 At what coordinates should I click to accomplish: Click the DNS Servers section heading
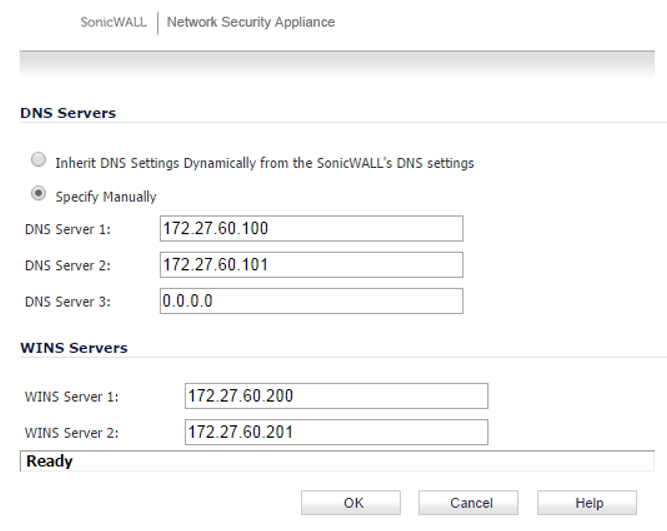pyautogui.click(x=68, y=113)
